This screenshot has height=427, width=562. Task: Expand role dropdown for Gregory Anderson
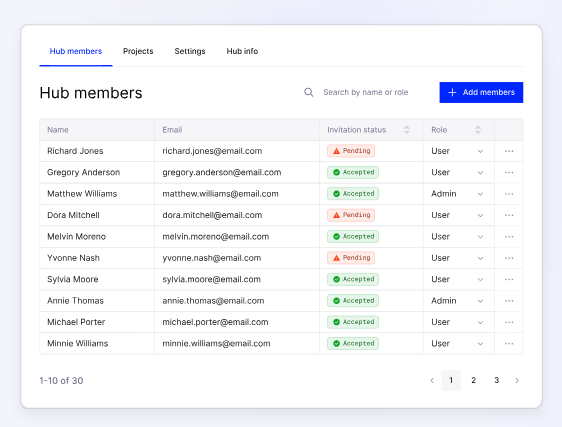coord(480,173)
